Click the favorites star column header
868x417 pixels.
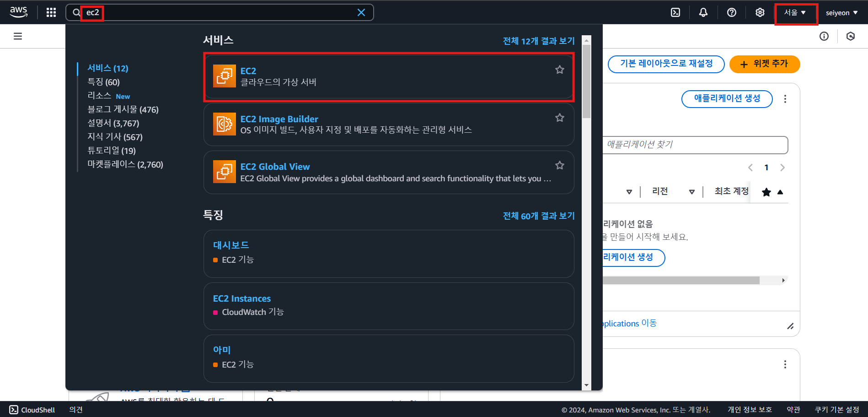coord(766,192)
